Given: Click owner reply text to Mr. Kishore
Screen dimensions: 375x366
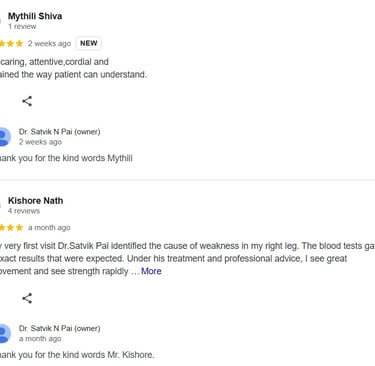Looking at the screenshot, I should 77,355.
